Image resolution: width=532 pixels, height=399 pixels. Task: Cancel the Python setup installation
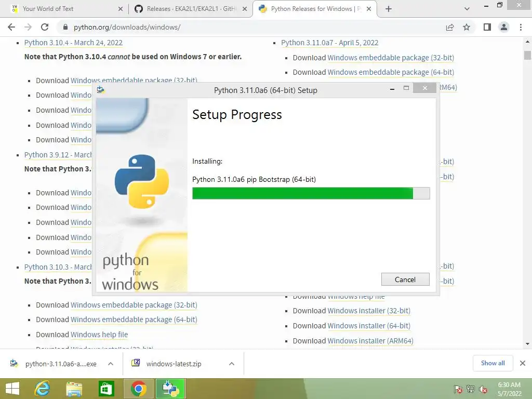pos(405,279)
